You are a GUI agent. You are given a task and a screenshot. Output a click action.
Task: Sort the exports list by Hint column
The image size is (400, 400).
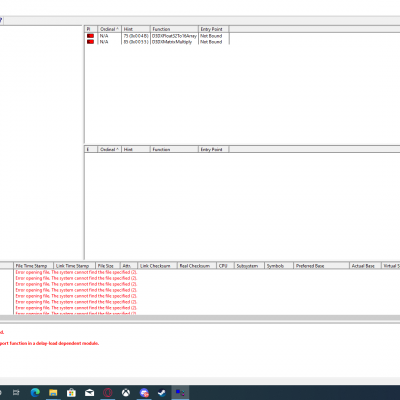(136, 149)
